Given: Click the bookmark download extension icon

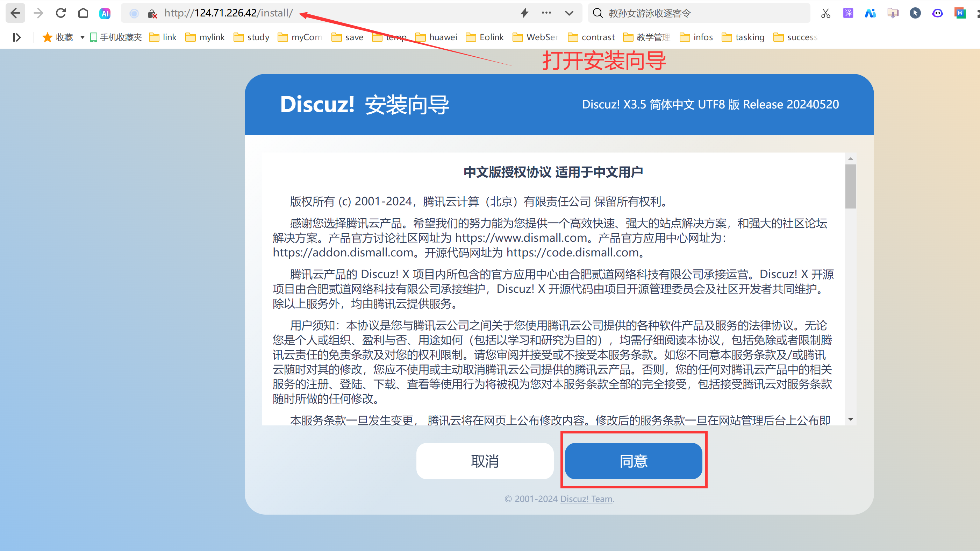Looking at the screenshot, I should click(893, 13).
